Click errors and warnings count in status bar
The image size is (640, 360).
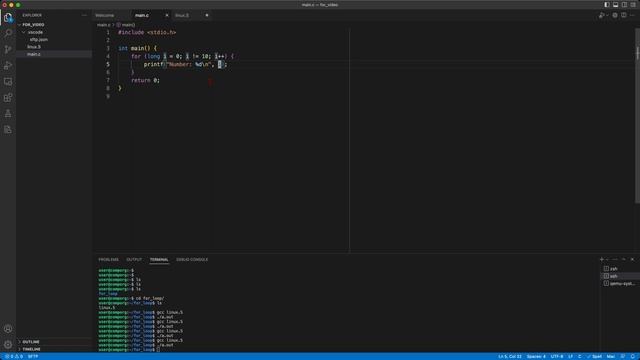click(13, 356)
